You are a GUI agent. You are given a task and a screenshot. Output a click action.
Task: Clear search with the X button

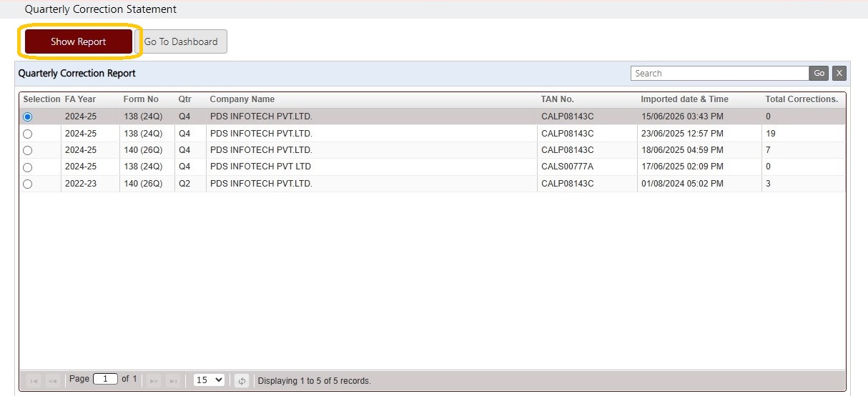(839, 73)
